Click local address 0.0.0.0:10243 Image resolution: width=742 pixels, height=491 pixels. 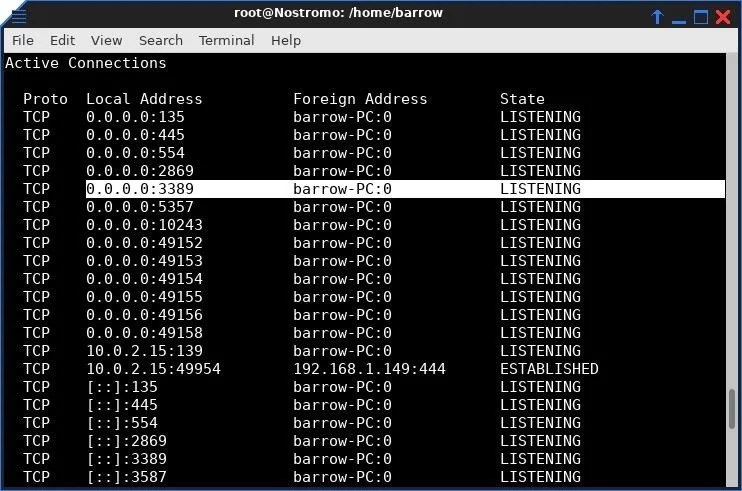click(144, 225)
